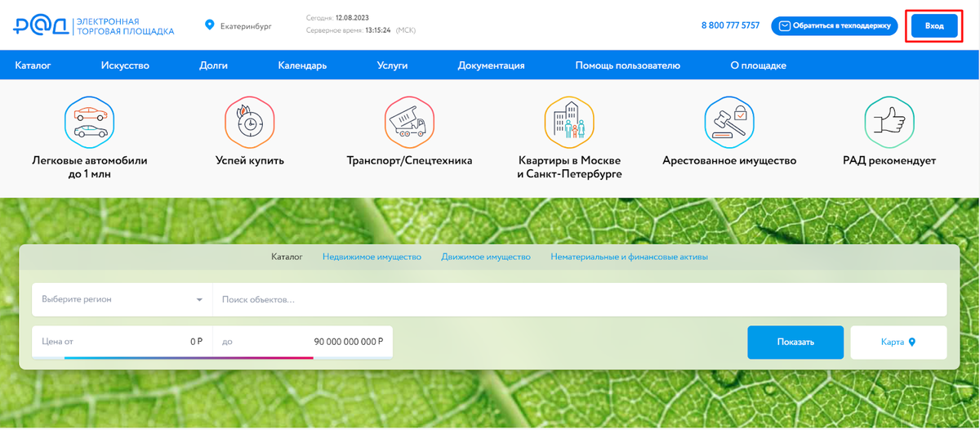Click the Успей купить label text
Image resolution: width=980 pixels, height=430 pixels.
250,161
